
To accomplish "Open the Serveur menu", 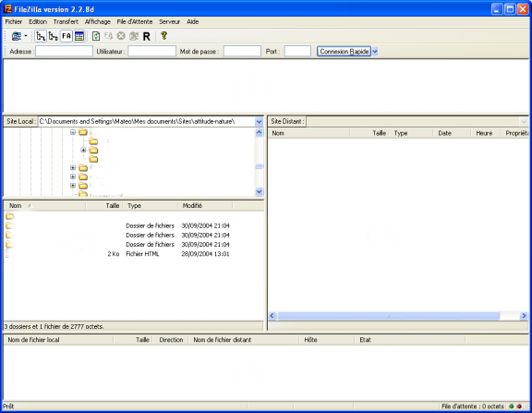I will (170, 22).
